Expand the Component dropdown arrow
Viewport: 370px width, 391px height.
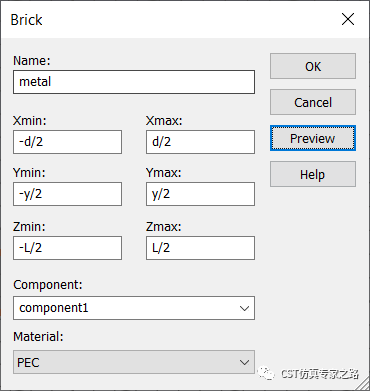click(x=244, y=308)
